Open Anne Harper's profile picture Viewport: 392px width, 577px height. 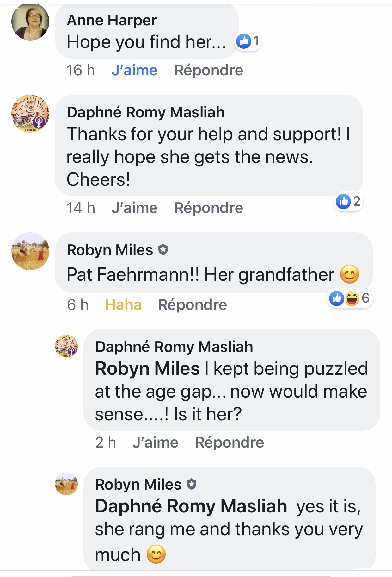click(x=30, y=22)
